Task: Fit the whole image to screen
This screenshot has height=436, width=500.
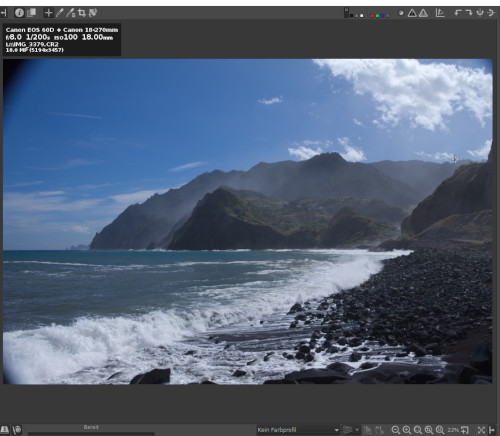Action: (x=418, y=430)
